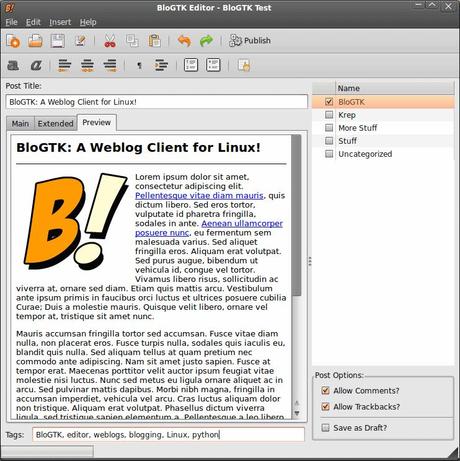Click the BloGTK app icon in title bar
This screenshot has width=460, height=461.
pyautogui.click(x=10, y=8)
